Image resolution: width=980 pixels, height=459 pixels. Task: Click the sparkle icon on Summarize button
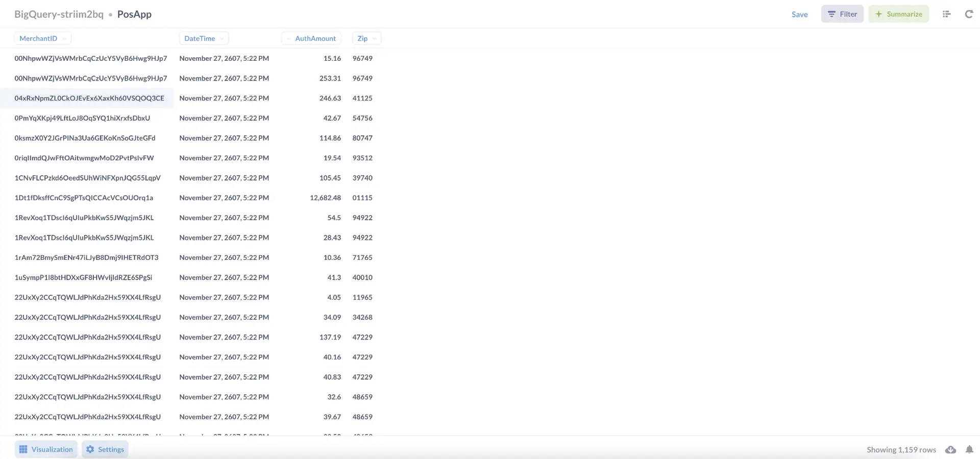(x=878, y=14)
